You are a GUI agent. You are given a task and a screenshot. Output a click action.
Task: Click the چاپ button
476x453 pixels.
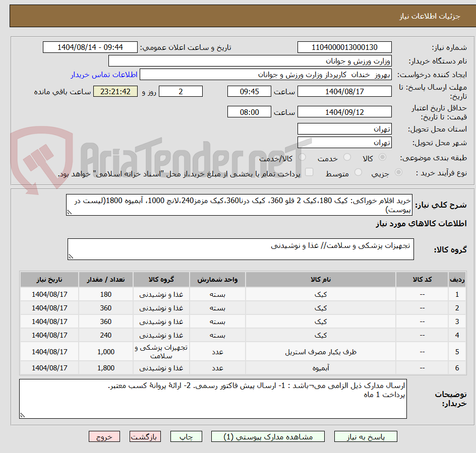pos(186,436)
